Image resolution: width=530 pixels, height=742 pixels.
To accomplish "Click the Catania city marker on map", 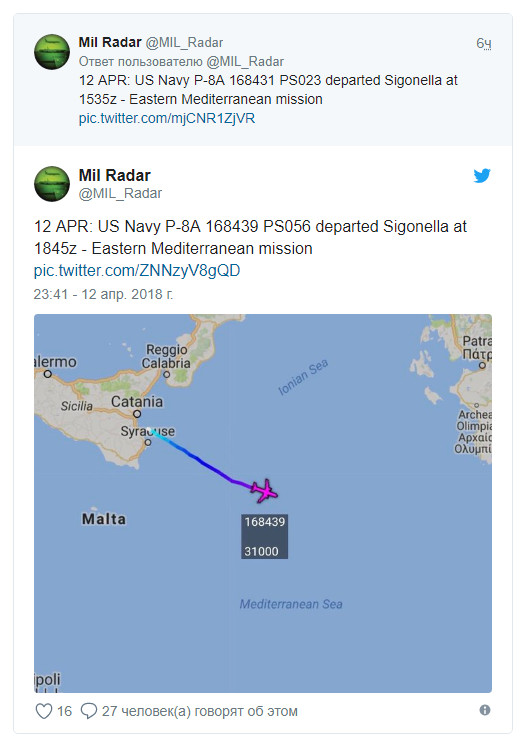I will (x=137, y=414).
